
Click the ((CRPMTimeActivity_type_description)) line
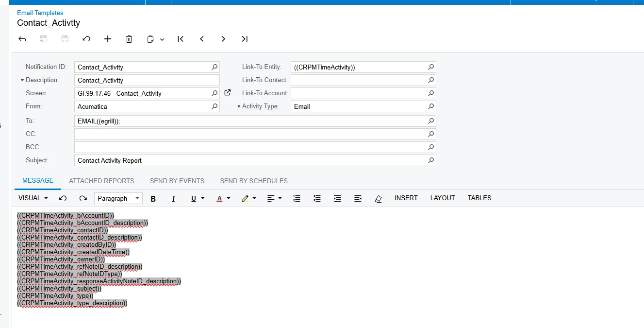(72, 303)
